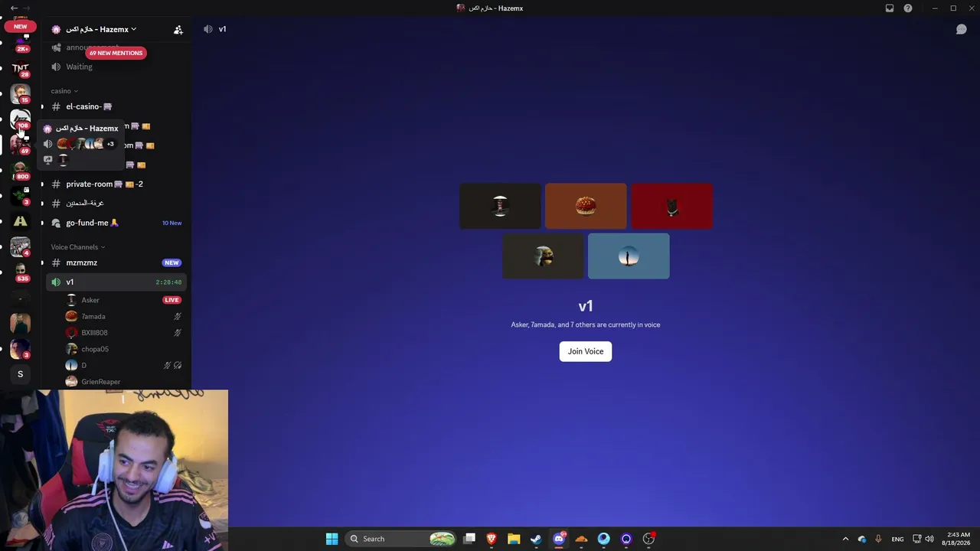Open Windows Start menu
This screenshot has width=980, height=551.
(x=332, y=539)
